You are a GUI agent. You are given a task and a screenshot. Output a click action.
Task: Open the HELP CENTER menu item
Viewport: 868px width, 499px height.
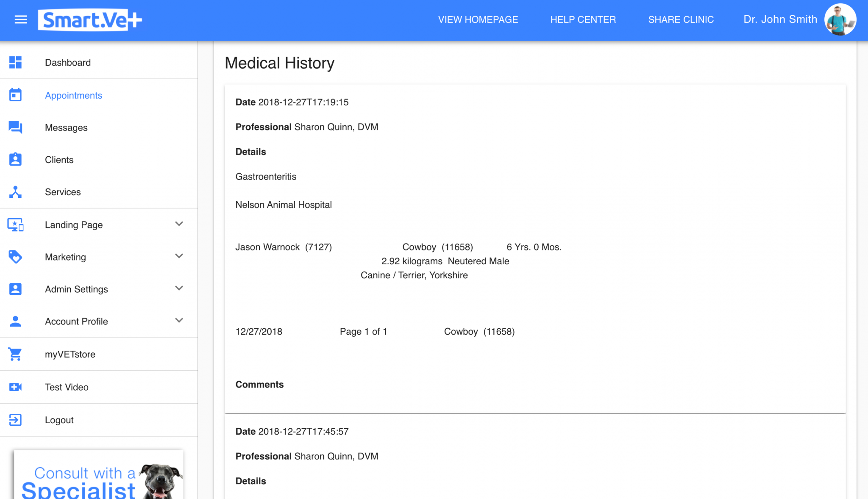tap(583, 19)
